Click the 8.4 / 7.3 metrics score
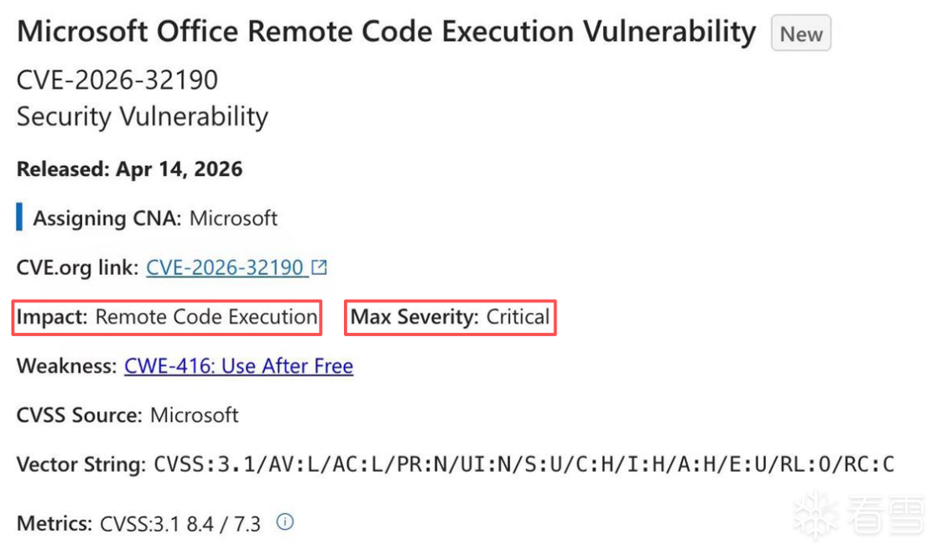Viewport: 943px width, 560px height. [222, 524]
